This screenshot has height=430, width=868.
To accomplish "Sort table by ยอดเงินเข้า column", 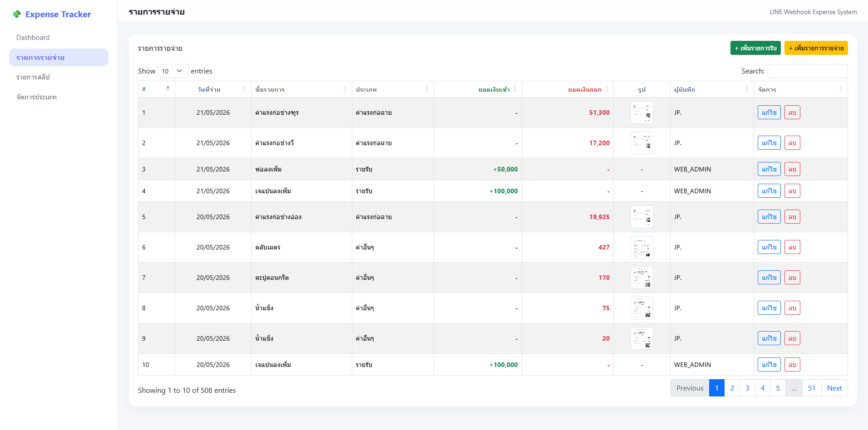I will (x=478, y=89).
